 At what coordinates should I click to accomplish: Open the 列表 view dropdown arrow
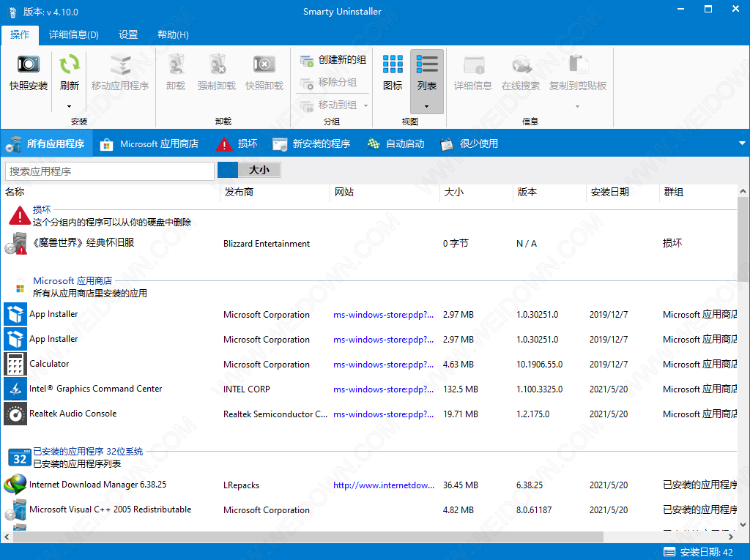tap(427, 106)
